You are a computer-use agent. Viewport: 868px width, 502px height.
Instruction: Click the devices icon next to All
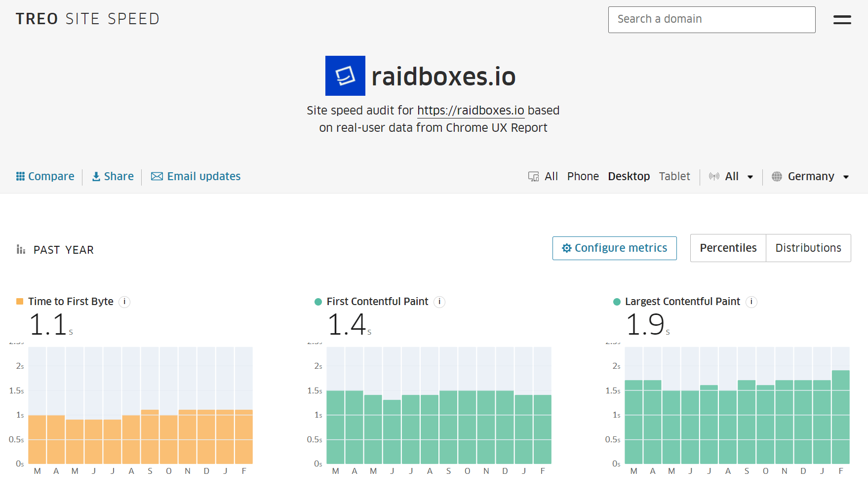(533, 177)
